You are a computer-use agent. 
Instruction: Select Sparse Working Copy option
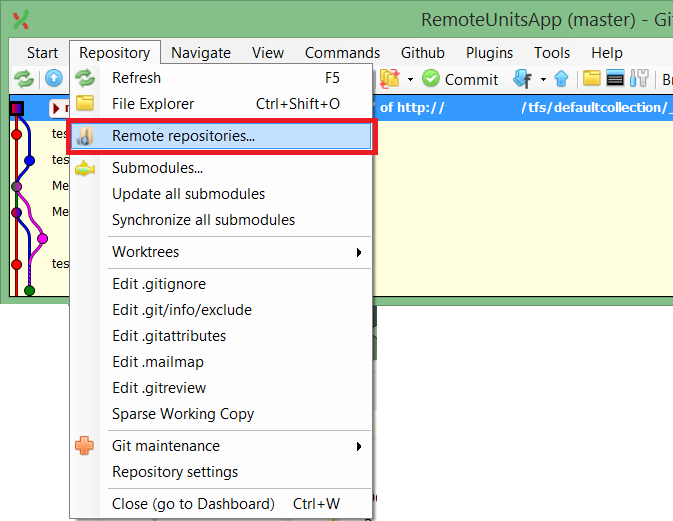(183, 414)
